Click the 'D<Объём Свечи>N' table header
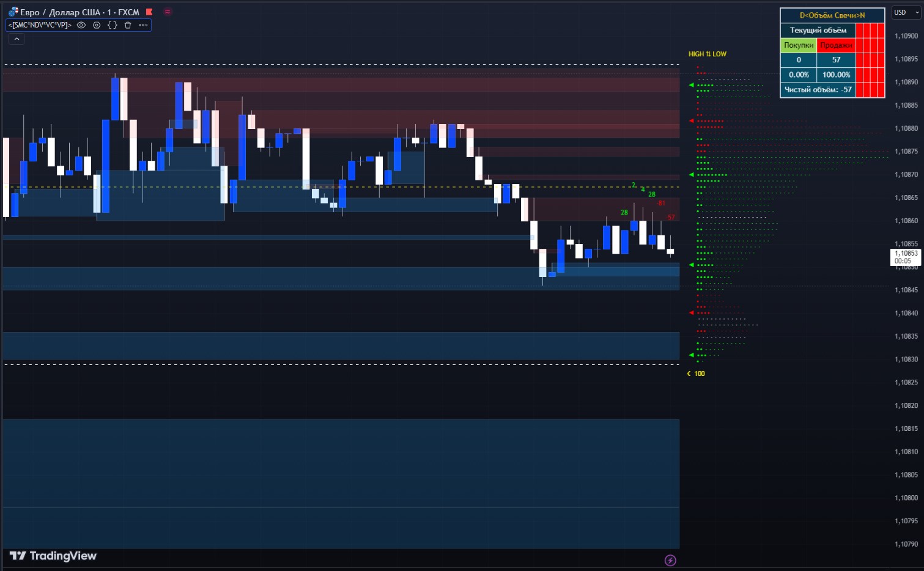Viewport: 924px width, 571px height. tap(832, 15)
